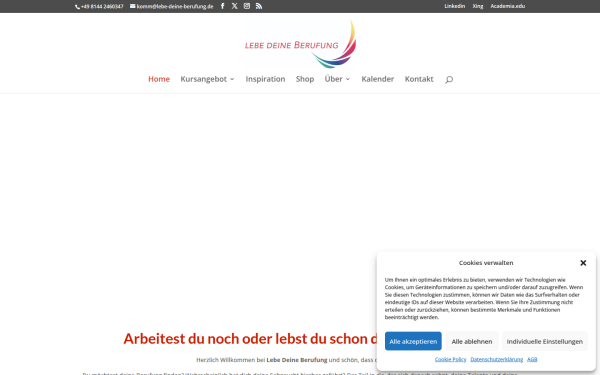This screenshot has width=600, height=375.
Task: Click the Alle akzeptieren button
Action: (x=413, y=341)
